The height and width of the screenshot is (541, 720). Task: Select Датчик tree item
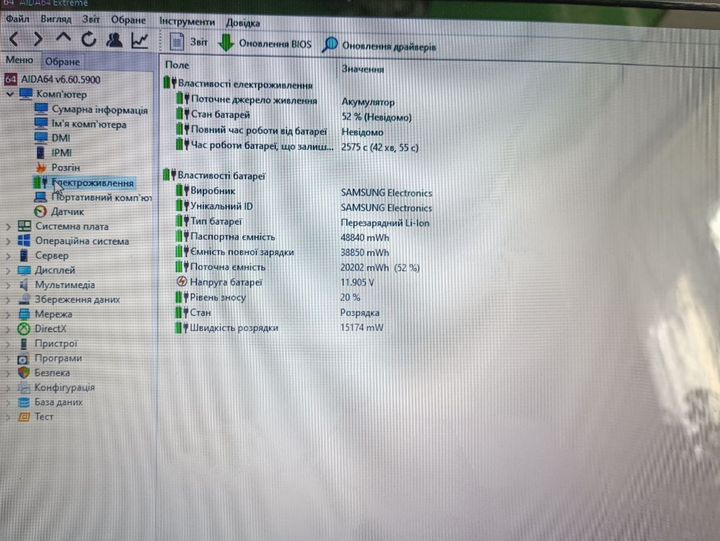[x=59, y=211]
